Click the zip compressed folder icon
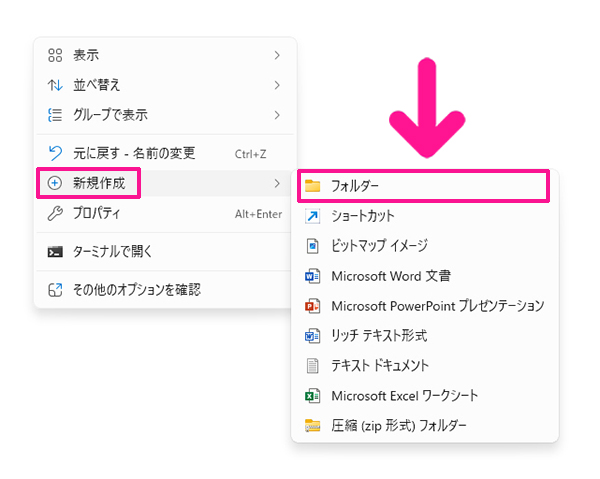Viewport: 600px width, 479px height. pyautogui.click(x=312, y=426)
